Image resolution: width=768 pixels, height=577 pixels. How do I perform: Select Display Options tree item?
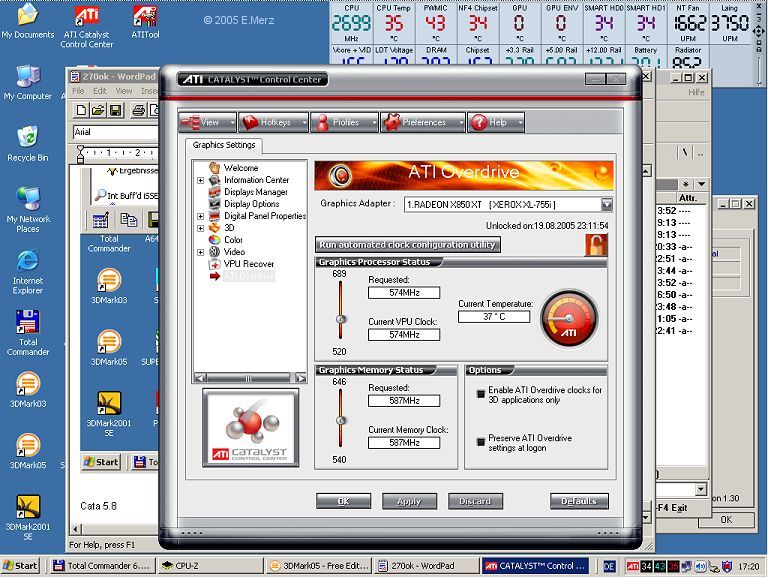(252, 204)
